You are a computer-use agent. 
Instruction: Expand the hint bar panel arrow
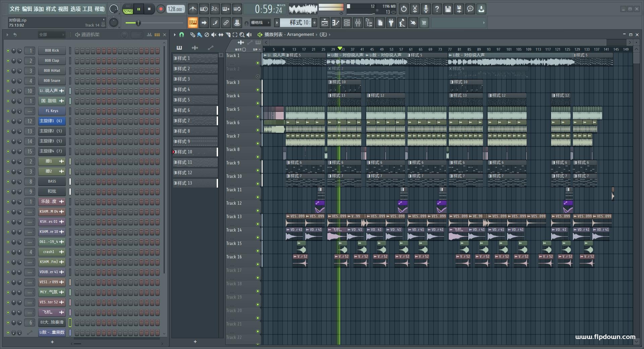click(x=484, y=23)
